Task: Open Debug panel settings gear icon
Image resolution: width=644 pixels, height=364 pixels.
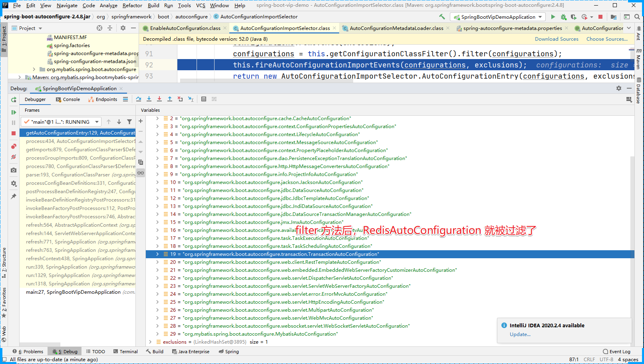Action: tap(619, 88)
